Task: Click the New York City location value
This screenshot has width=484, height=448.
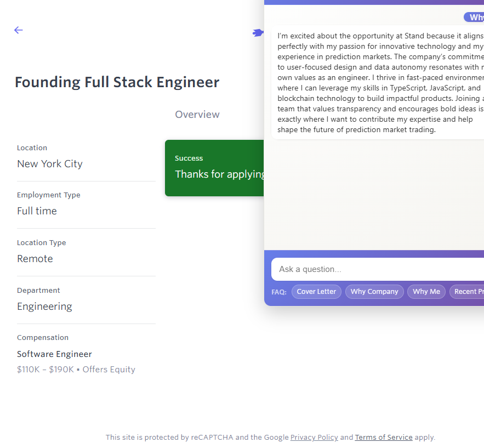Action: (x=50, y=164)
